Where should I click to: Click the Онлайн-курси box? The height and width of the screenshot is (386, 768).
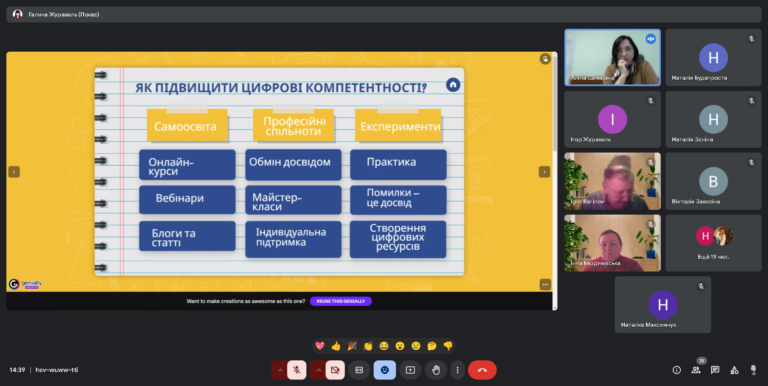(x=187, y=165)
